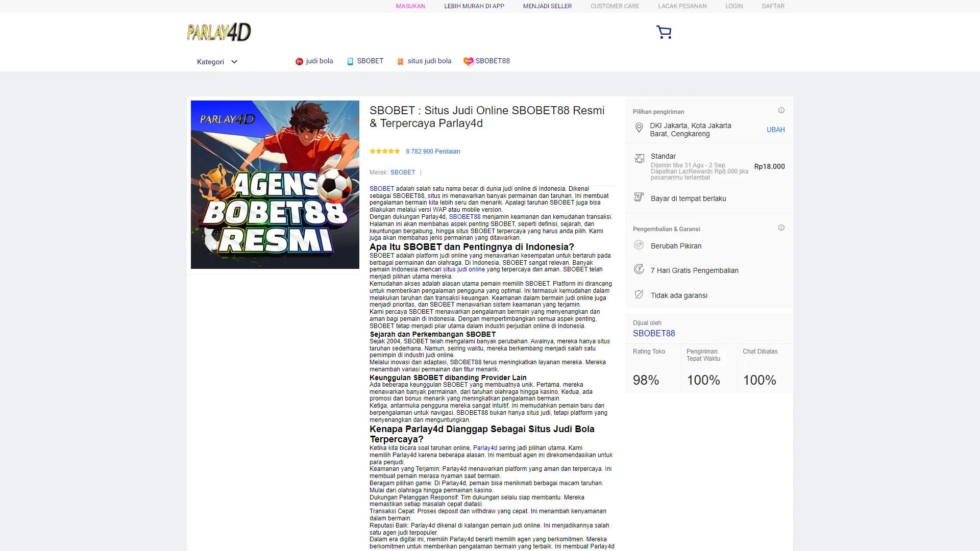Select MENJADI SELLER from the top bar
The image size is (980, 551).
click(x=547, y=6)
